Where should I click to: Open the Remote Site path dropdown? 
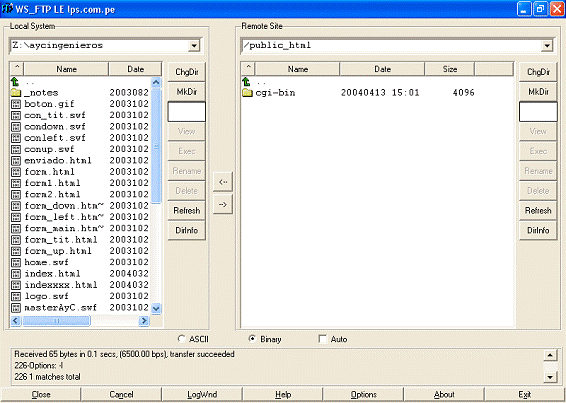pyautogui.click(x=547, y=46)
